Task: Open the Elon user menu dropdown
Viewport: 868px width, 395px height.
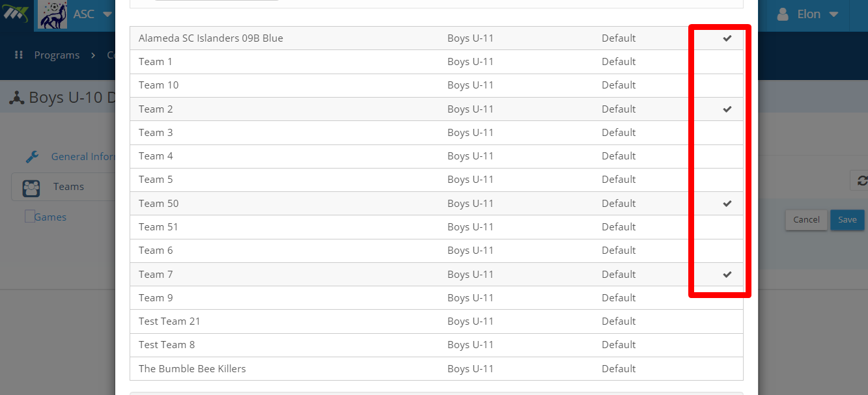Action: coord(833,14)
